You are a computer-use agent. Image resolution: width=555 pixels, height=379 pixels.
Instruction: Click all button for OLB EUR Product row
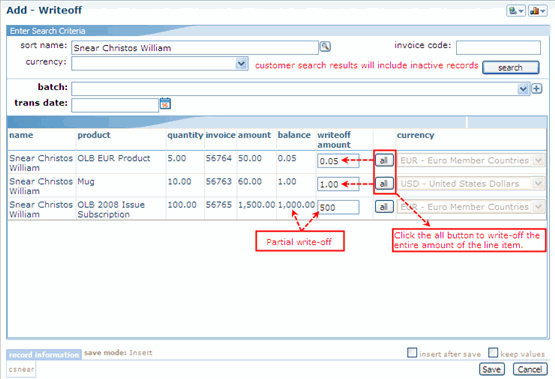tap(384, 160)
